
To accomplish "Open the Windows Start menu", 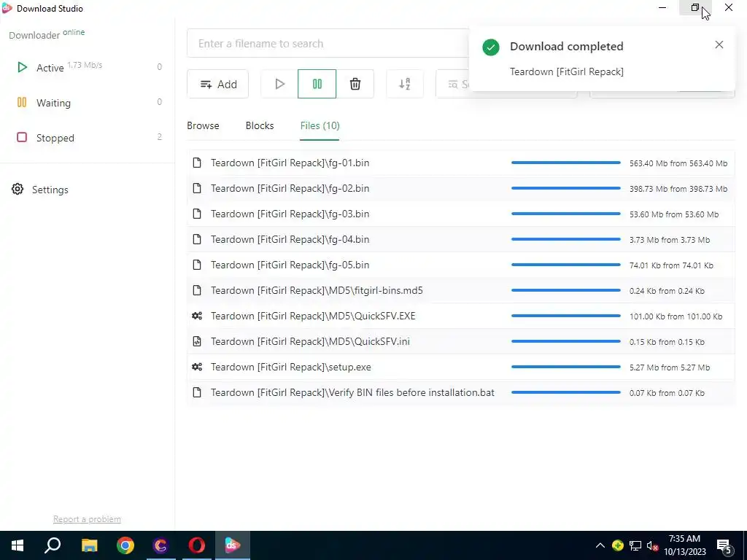I will point(18,545).
